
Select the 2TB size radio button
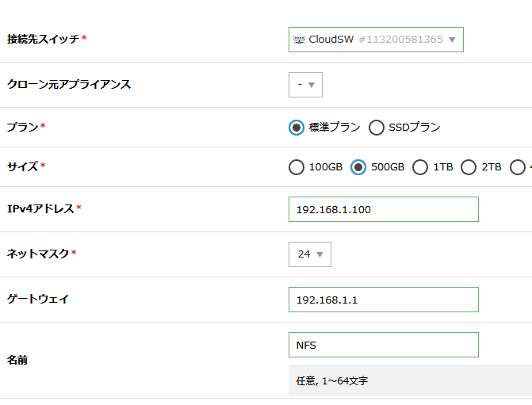469,167
